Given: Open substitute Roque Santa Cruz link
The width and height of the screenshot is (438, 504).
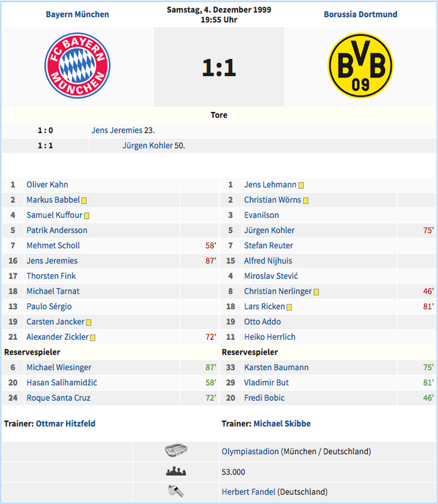Looking at the screenshot, I should tap(58, 398).
